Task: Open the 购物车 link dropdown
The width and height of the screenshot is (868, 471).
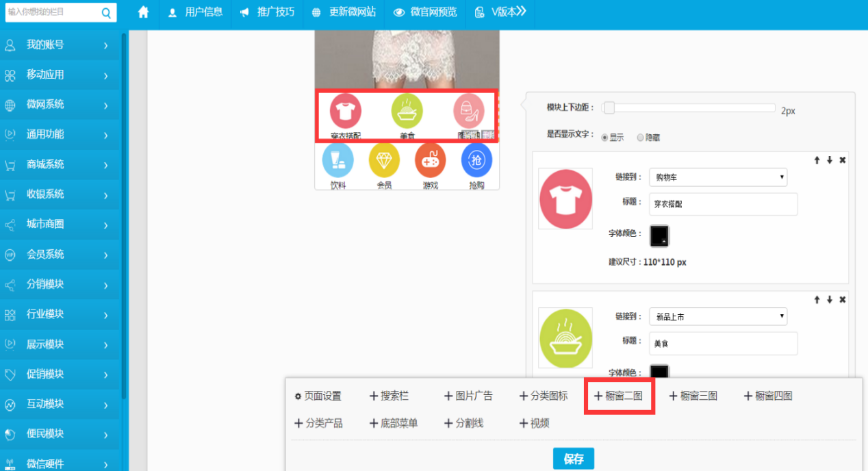Action: [x=717, y=177]
